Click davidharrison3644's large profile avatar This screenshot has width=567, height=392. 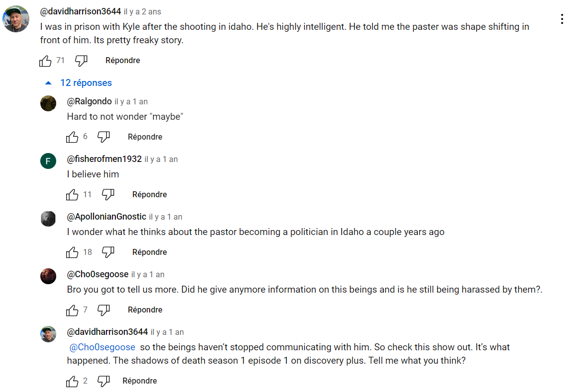click(16, 19)
